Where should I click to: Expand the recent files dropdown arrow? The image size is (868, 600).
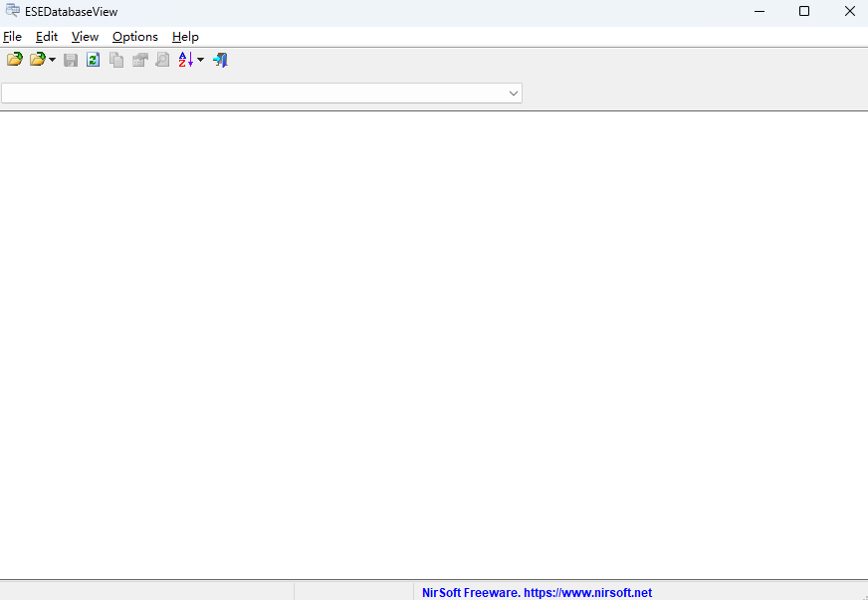click(52, 60)
